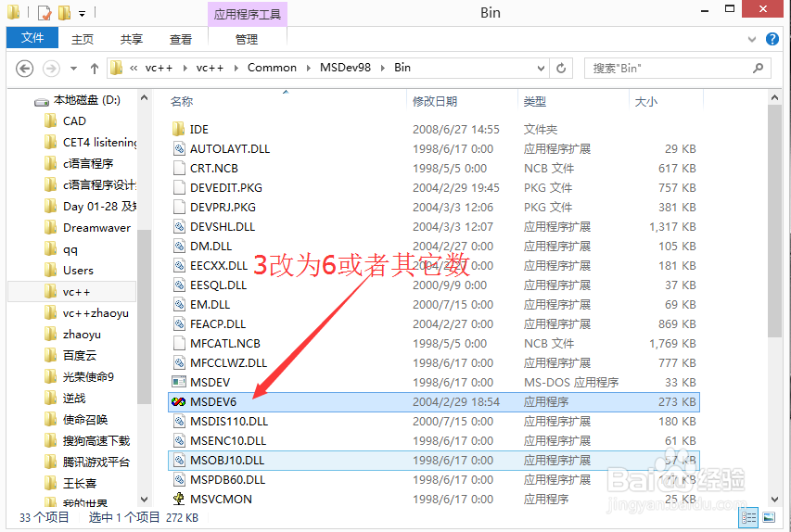Open Explorer help
The width and height of the screenshot is (791, 532).
point(772,39)
